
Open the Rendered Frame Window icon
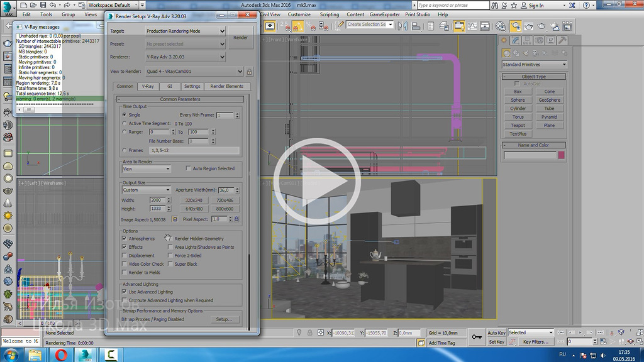[528, 26]
